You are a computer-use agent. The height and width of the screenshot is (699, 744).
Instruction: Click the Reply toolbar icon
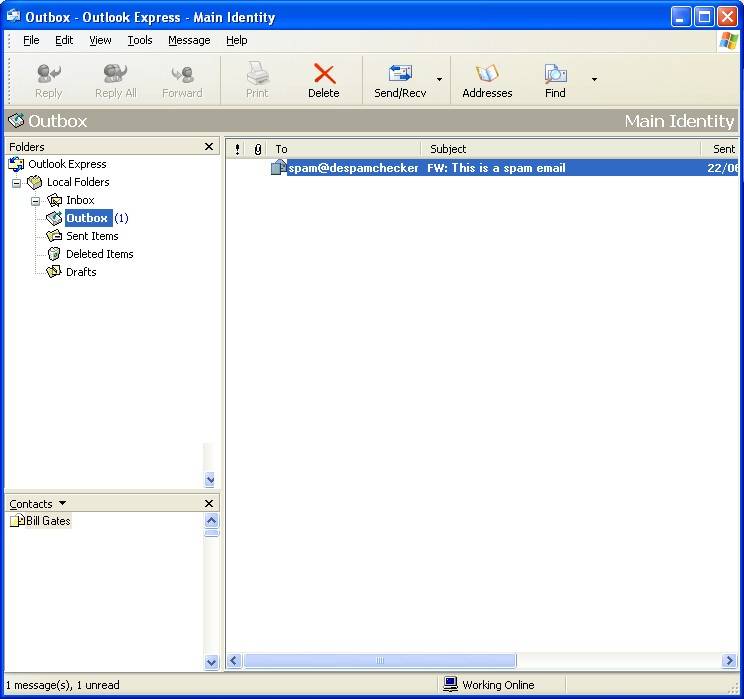(x=48, y=74)
